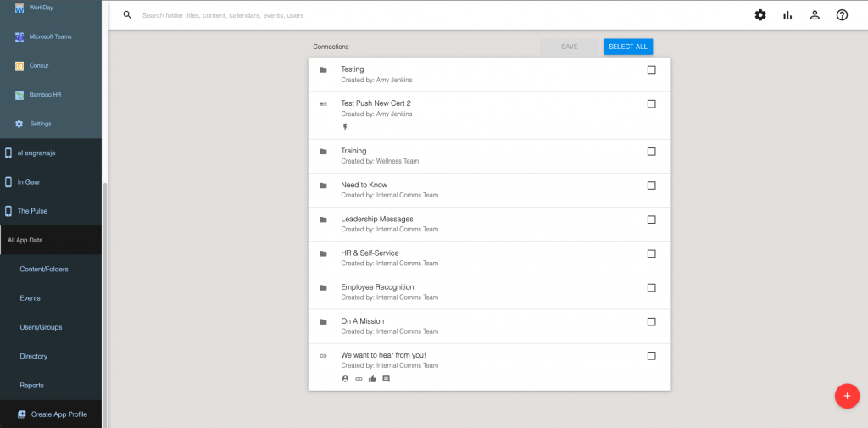The width and height of the screenshot is (868, 428).
Task: Click the phone icon beside In Gear
Action: (8, 181)
